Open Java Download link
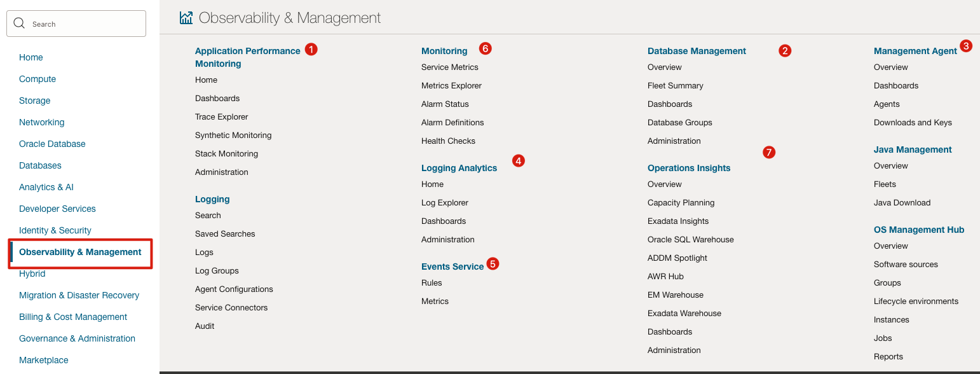The width and height of the screenshot is (980, 374). pos(902,203)
